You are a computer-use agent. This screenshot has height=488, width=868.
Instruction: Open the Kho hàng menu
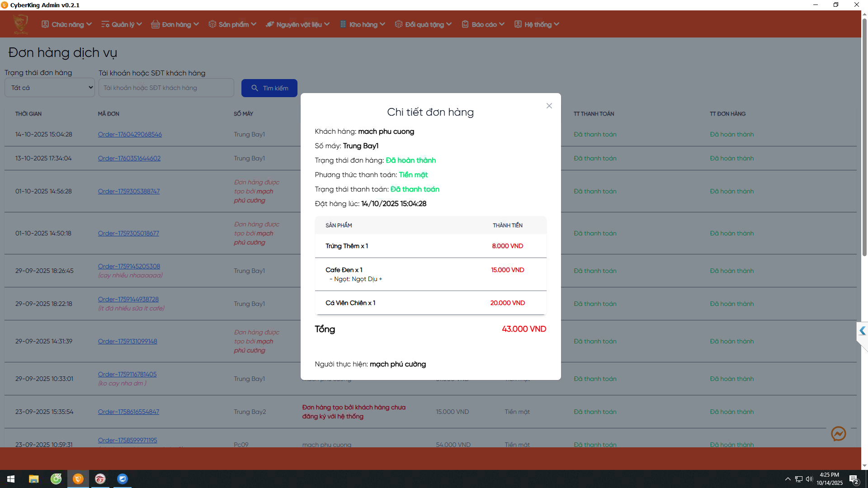pos(363,24)
